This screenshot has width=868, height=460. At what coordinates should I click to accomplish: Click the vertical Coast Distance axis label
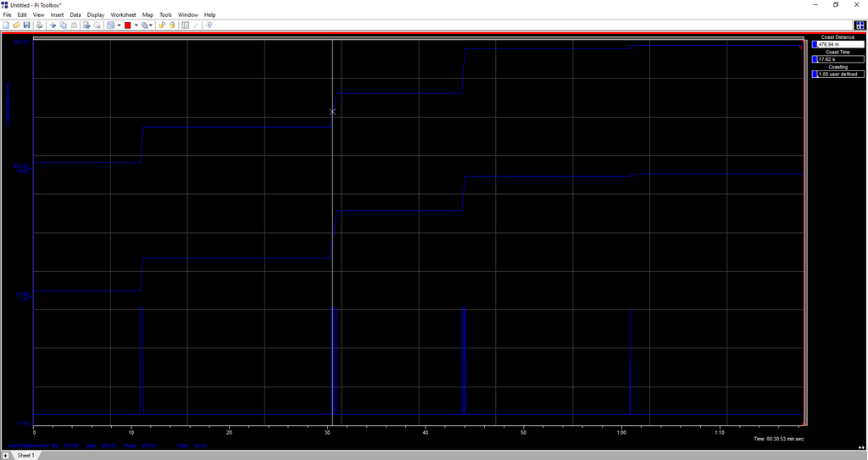click(8, 104)
